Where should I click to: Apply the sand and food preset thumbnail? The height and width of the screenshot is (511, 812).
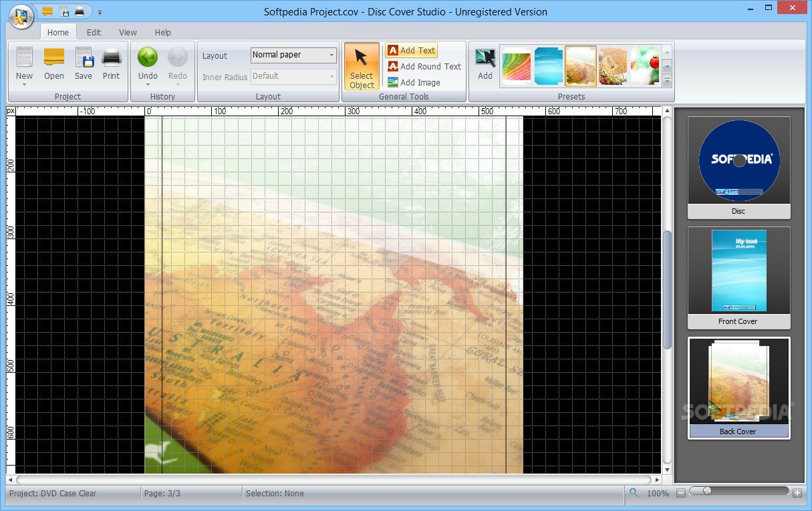pyautogui.click(x=613, y=66)
